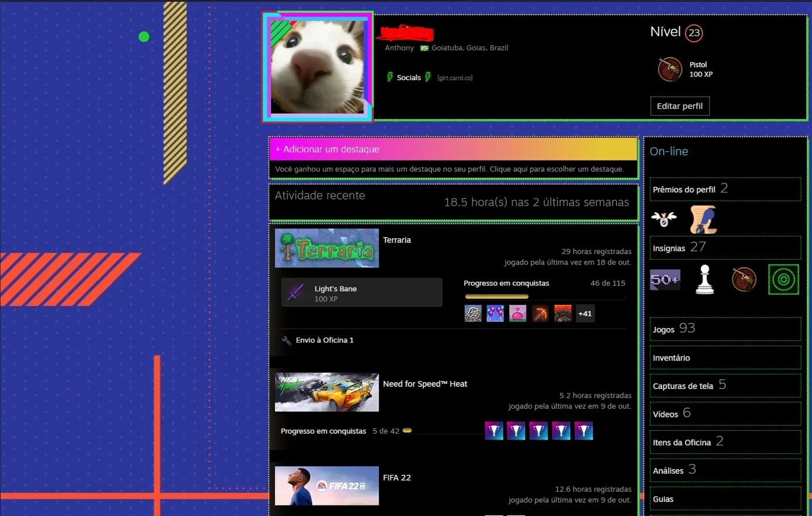Click the 5 de 42 achievement count
The image size is (812, 516).
[x=386, y=431]
